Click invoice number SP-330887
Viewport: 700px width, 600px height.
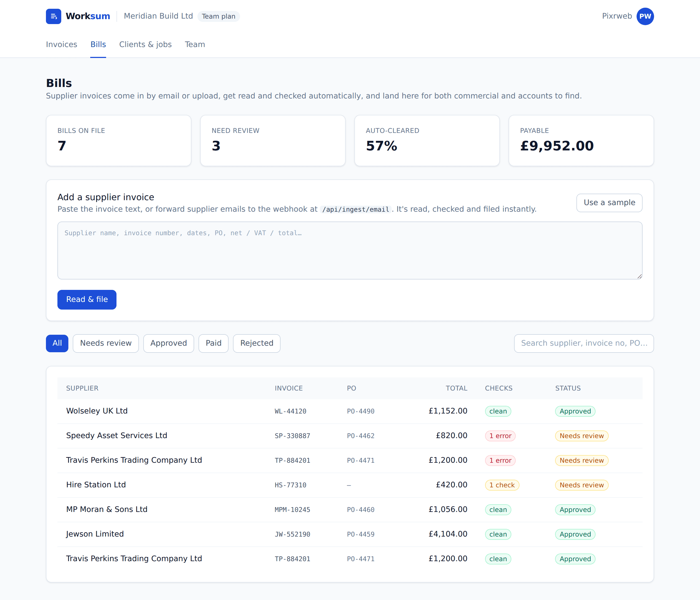[x=293, y=436]
